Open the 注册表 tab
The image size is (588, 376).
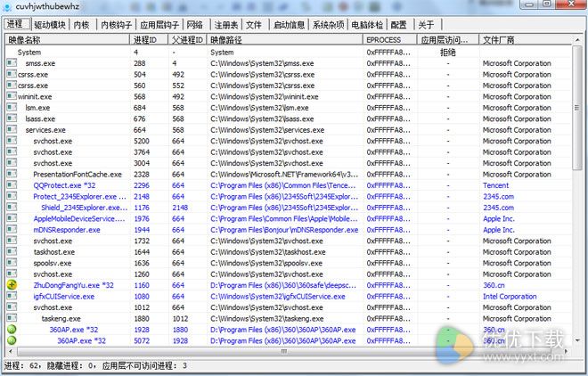point(226,25)
